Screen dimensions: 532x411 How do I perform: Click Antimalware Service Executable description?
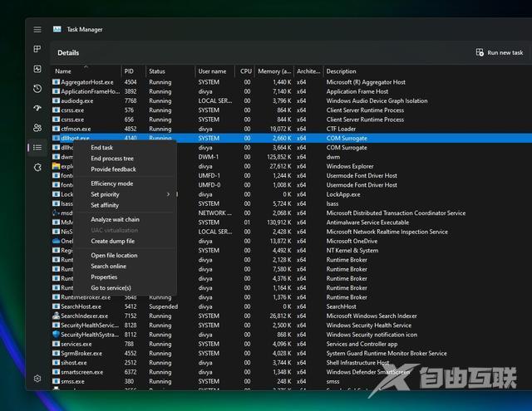pyautogui.click(x=367, y=223)
